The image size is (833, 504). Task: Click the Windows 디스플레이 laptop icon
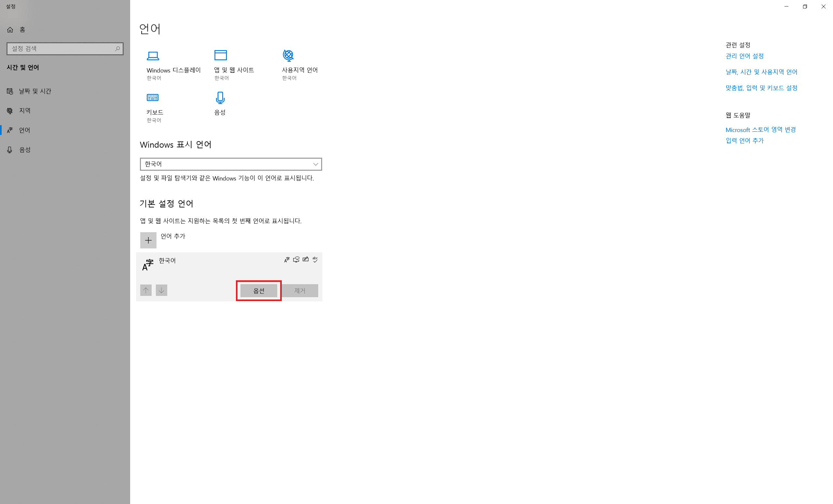(x=153, y=56)
